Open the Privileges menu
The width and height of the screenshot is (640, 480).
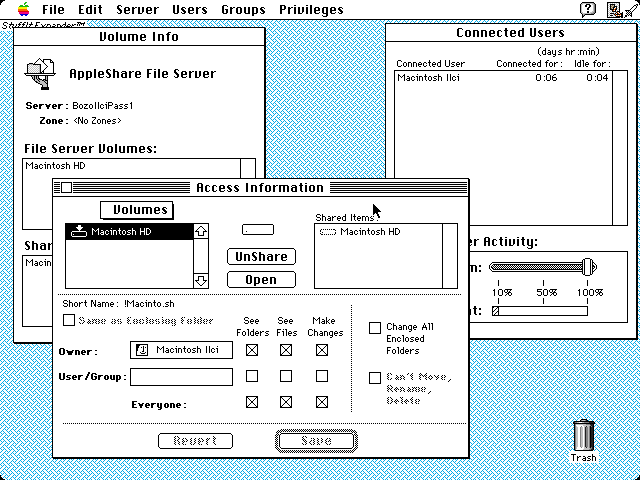click(311, 9)
